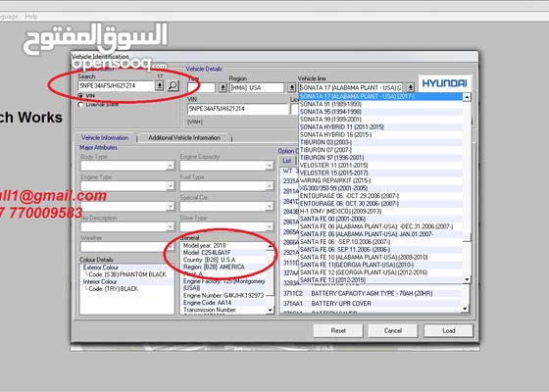Click the magnifier search icon beside VIN field
This screenshot has height=392, width=549.
point(173,86)
